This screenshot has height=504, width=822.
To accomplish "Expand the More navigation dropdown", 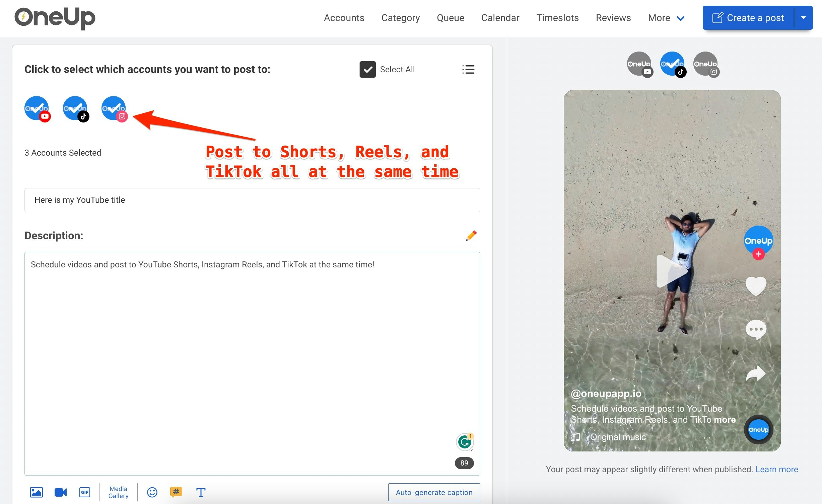I will pyautogui.click(x=666, y=18).
